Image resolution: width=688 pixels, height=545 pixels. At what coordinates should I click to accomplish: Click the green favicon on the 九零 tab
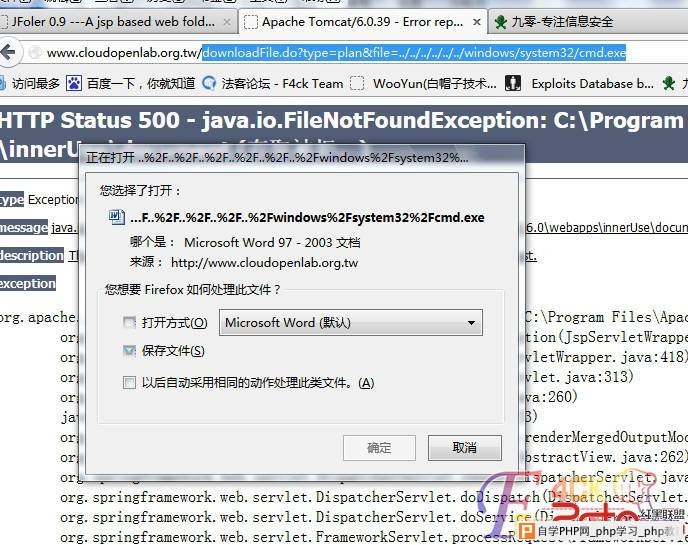tap(500, 22)
